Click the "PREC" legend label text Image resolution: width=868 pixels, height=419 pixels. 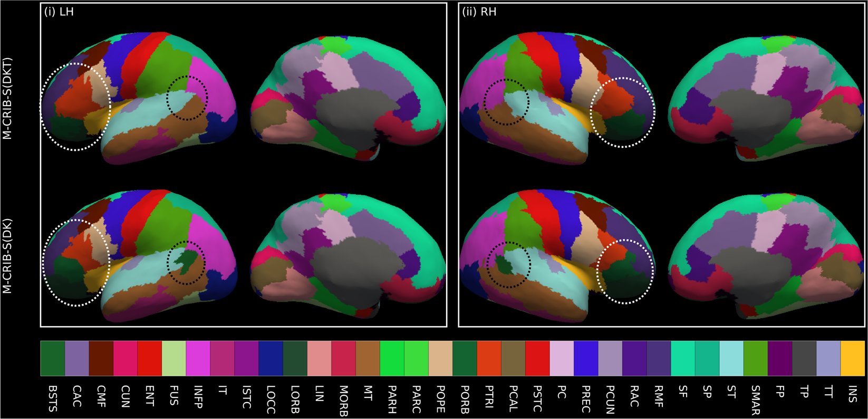[586, 399]
